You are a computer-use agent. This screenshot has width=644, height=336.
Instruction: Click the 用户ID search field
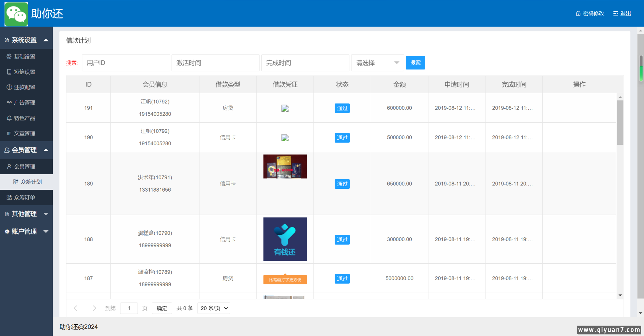pyautogui.click(x=126, y=63)
